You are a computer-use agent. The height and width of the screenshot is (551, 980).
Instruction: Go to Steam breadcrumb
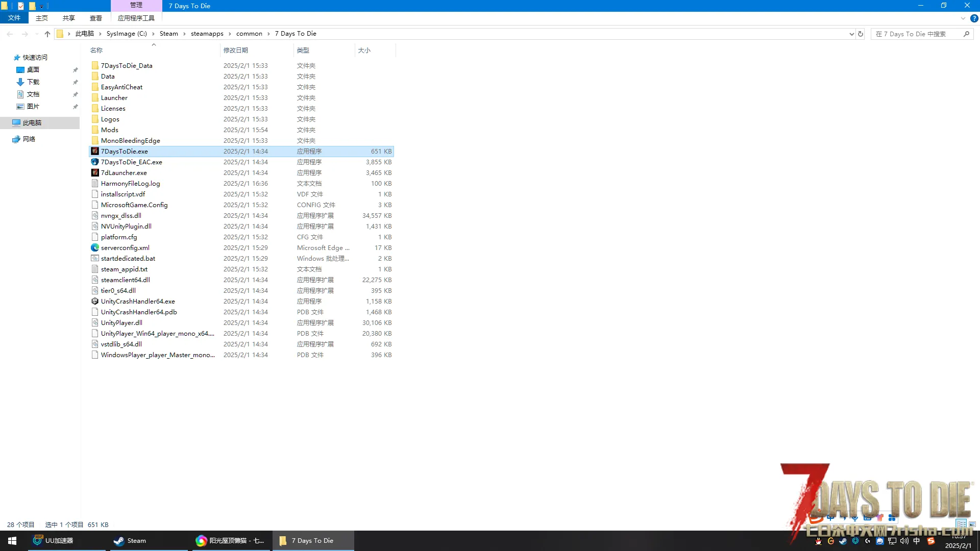(x=169, y=34)
